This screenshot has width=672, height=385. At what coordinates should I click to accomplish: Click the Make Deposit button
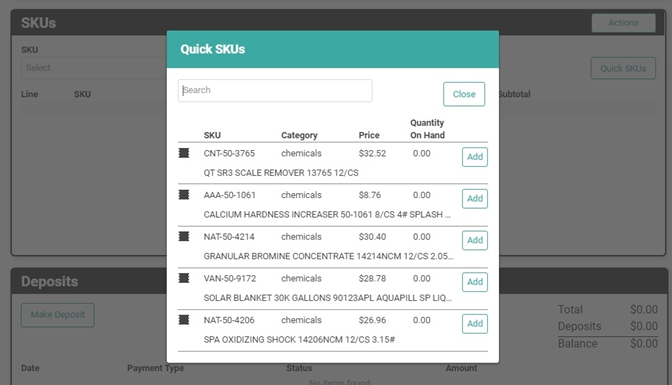click(x=58, y=315)
